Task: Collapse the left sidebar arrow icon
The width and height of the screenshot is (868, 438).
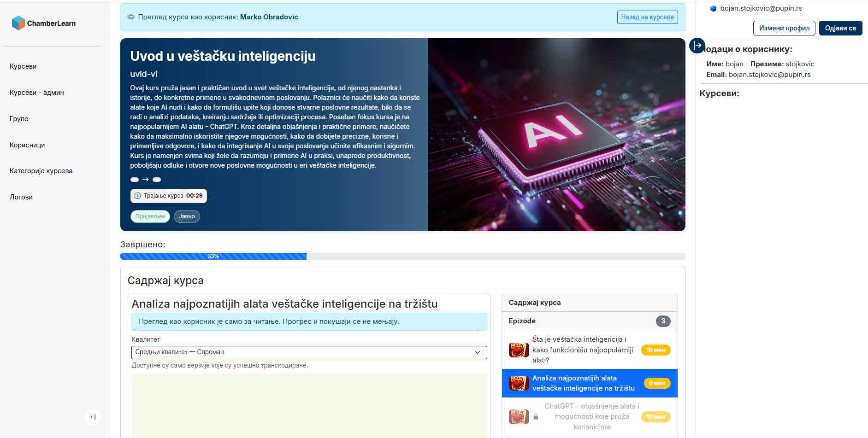Action: [x=93, y=417]
